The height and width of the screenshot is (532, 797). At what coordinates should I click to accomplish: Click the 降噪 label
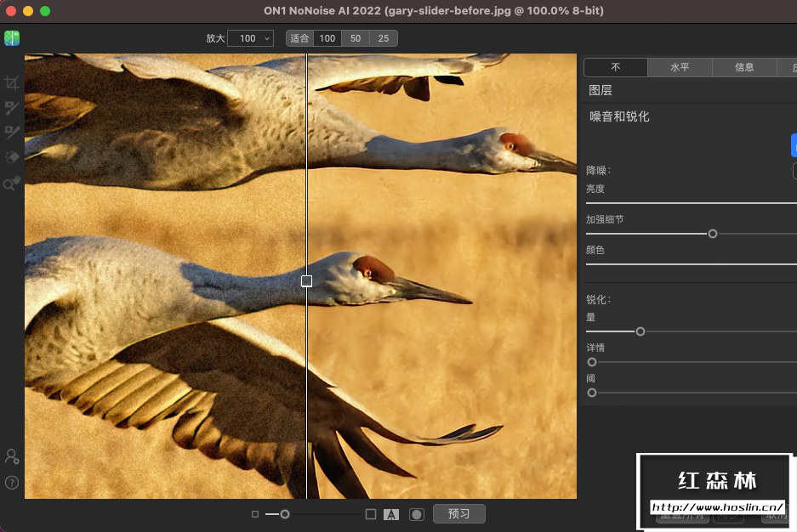[x=598, y=171]
